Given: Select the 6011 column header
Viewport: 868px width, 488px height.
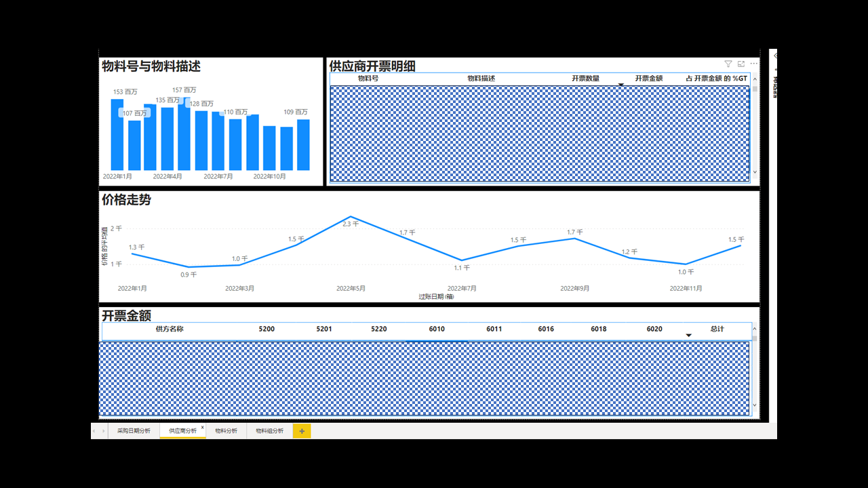Looking at the screenshot, I should (494, 329).
